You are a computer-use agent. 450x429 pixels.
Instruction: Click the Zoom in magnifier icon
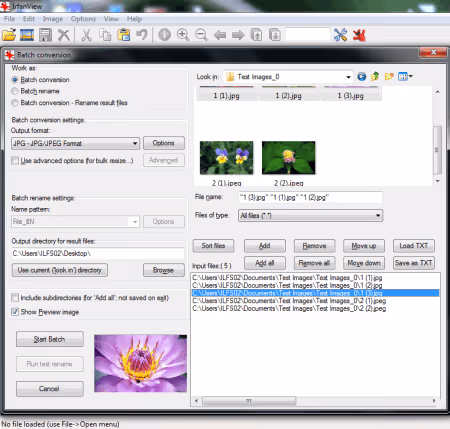tap(183, 35)
